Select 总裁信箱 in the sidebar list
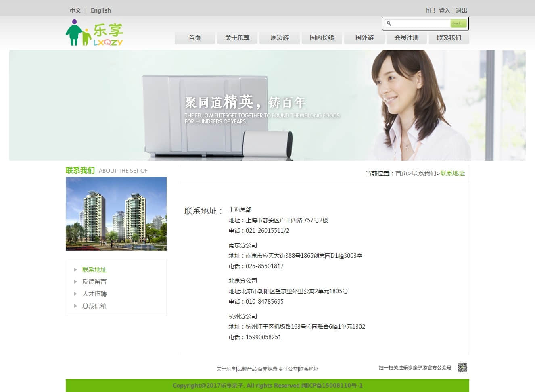 [x=94, y=306]
